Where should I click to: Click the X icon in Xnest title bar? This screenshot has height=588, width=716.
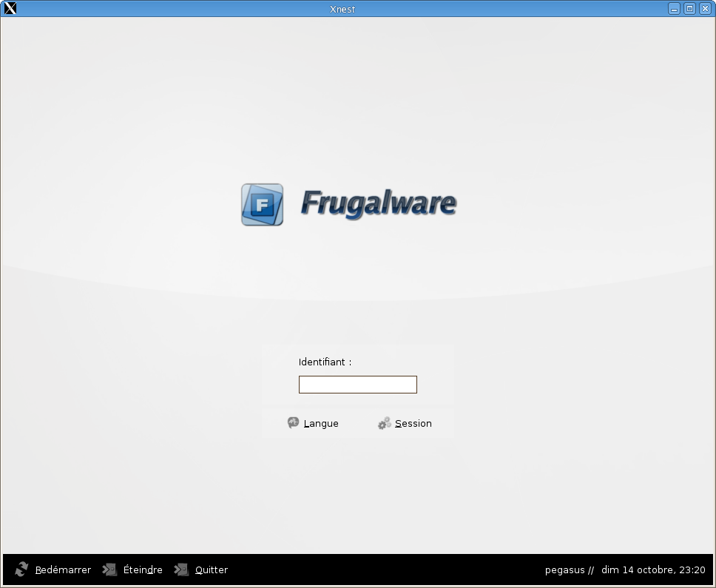[10, 8]
